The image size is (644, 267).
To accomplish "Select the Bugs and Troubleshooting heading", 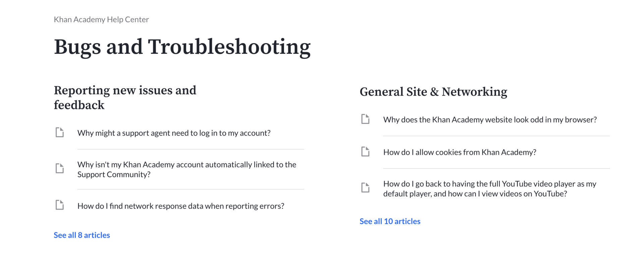I will click(182, 47).
